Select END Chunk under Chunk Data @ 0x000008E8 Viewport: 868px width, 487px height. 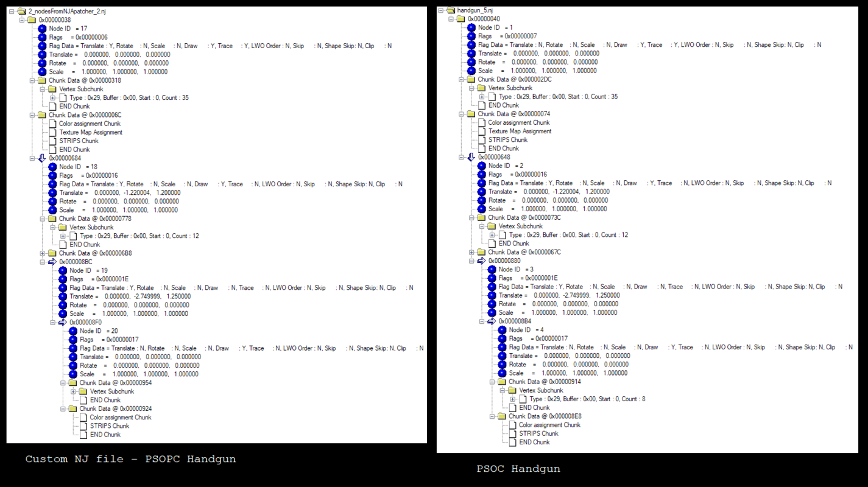click(x=534, y=442)
